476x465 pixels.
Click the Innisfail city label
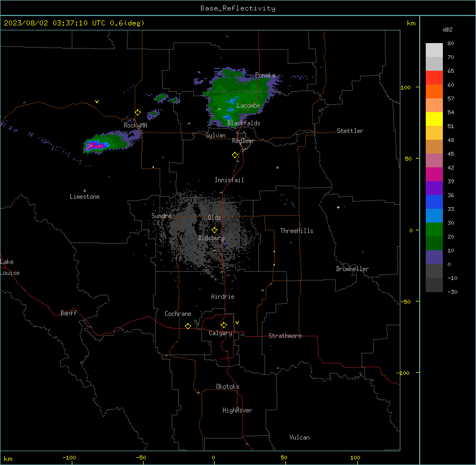229,180
